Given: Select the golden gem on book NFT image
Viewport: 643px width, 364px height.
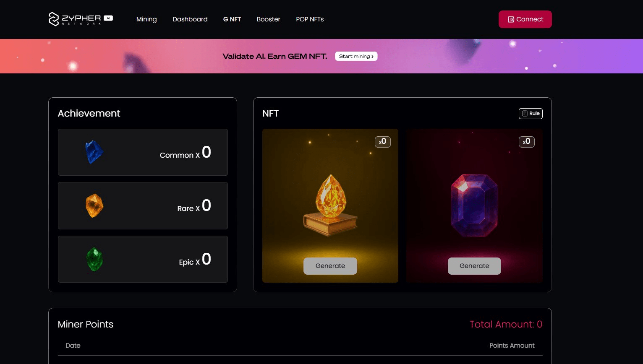Looking at the screenshot, I should pyautogui.click(x=330, y=205).
